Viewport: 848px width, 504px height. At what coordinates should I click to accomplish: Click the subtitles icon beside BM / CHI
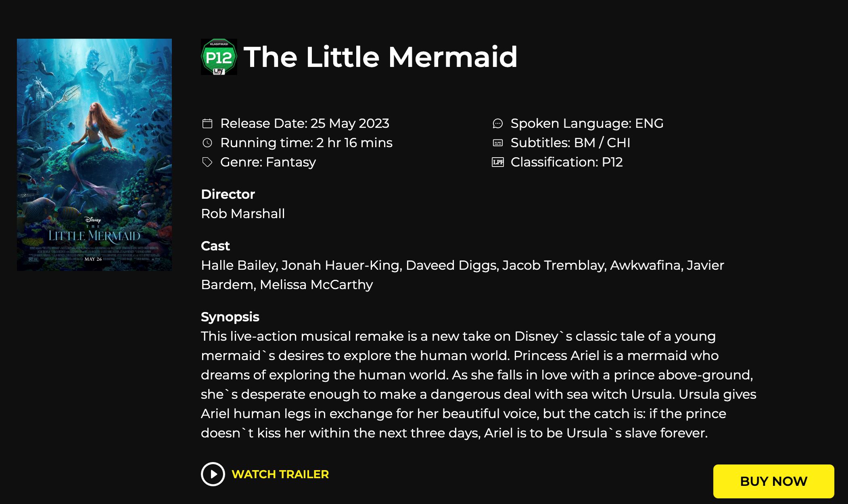click(x=498, y=143)
